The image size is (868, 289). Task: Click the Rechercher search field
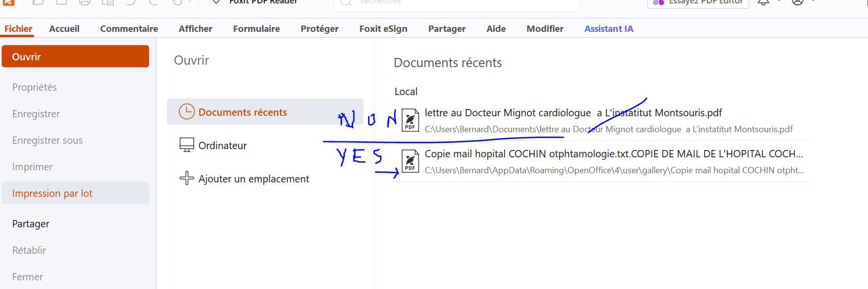click(456, 4)
